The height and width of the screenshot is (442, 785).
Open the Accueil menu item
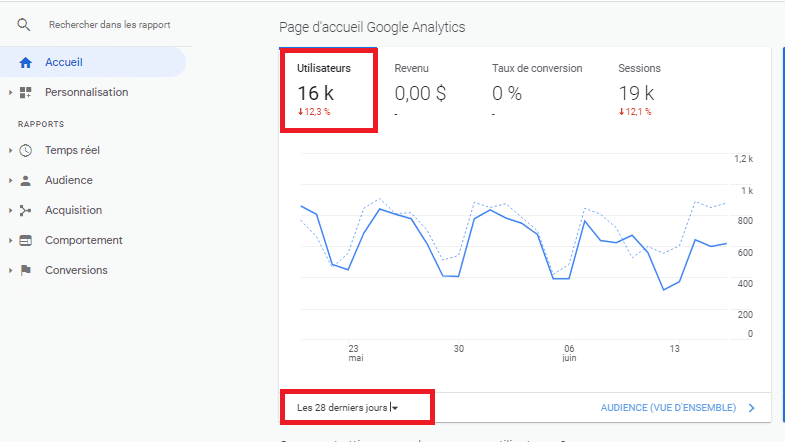(93, 62)
